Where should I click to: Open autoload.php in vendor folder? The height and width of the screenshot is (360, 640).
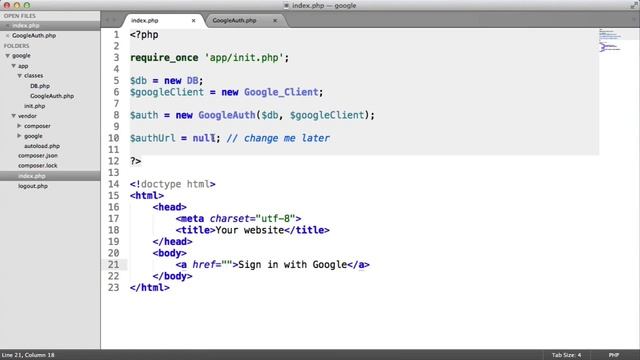point(42,146)
